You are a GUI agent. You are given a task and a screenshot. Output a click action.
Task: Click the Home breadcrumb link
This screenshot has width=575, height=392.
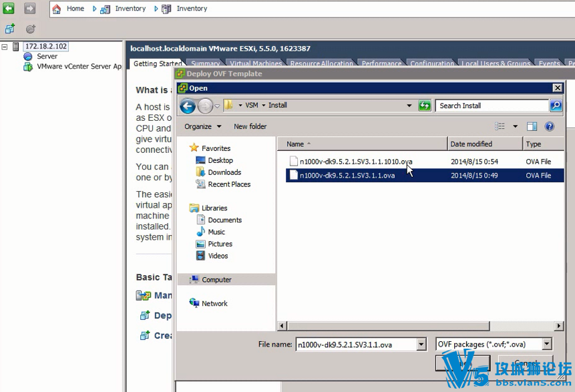[x=75, y=9]
